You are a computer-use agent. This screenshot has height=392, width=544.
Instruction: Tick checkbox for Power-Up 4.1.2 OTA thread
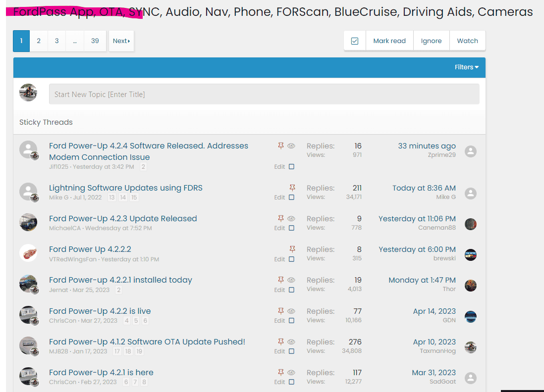pyautogui.click(x=291, y=351)
